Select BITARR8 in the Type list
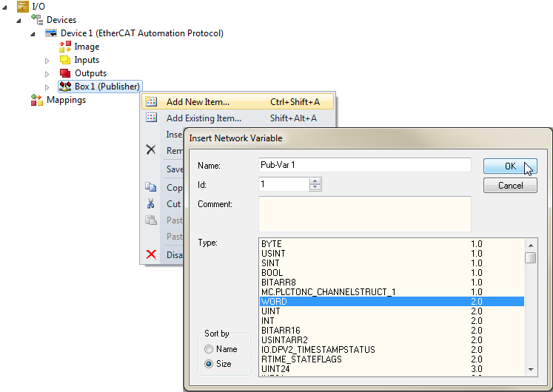The height and width of the screenshot is (392, 553). pyautogui.click(x=392, y=283)
